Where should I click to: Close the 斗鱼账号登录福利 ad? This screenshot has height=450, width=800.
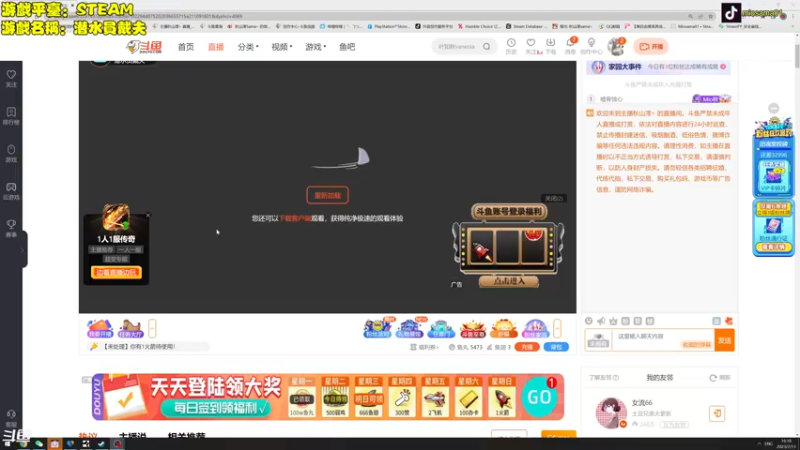point(554,198)
